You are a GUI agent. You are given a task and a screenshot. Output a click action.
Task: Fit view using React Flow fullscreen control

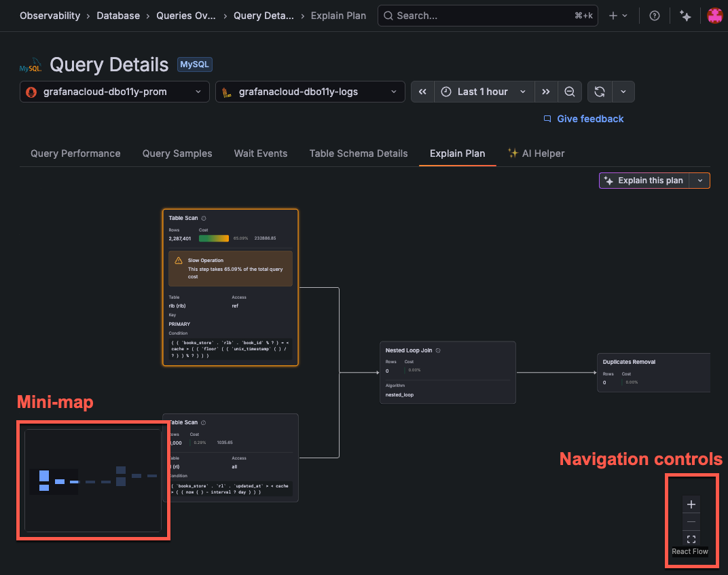click(x=691, y=540)
